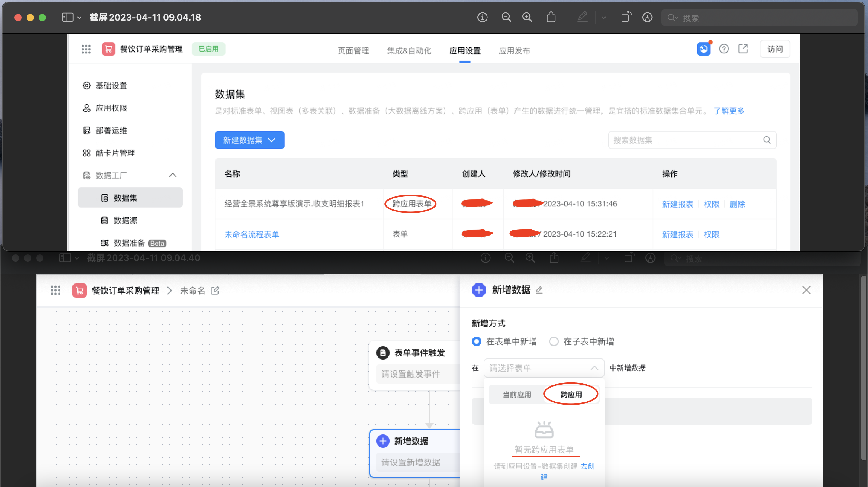Viewport: 868px width, 487px height.
Task: Switch to 集成&自动化 tab
Action: coord(409,50)
